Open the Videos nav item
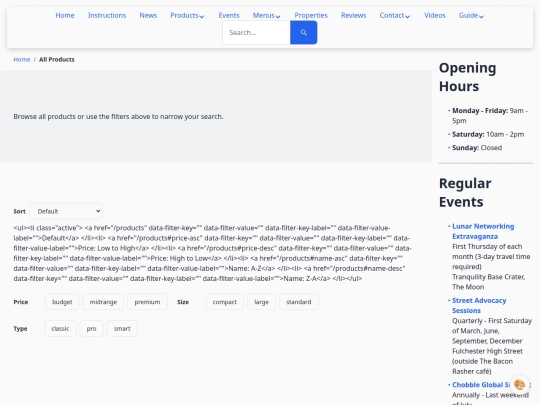Screen dimensions: 540x405 [435, 15]
